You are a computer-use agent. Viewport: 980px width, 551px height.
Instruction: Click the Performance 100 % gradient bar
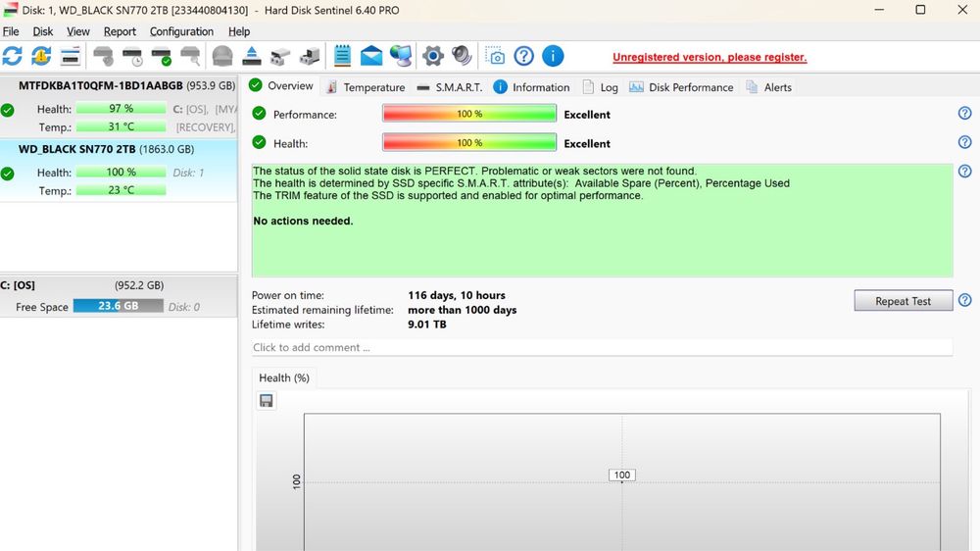469,114
